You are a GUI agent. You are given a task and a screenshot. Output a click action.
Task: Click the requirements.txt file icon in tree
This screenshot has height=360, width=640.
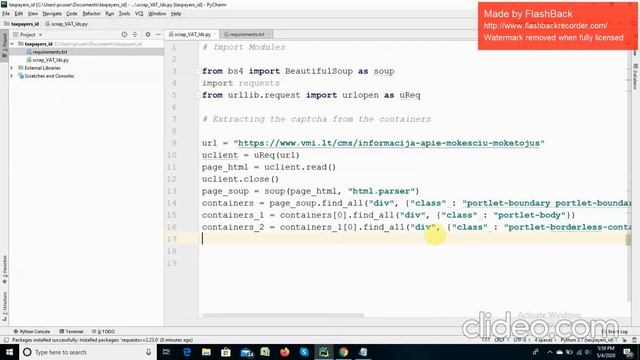(x=29, y=52)
